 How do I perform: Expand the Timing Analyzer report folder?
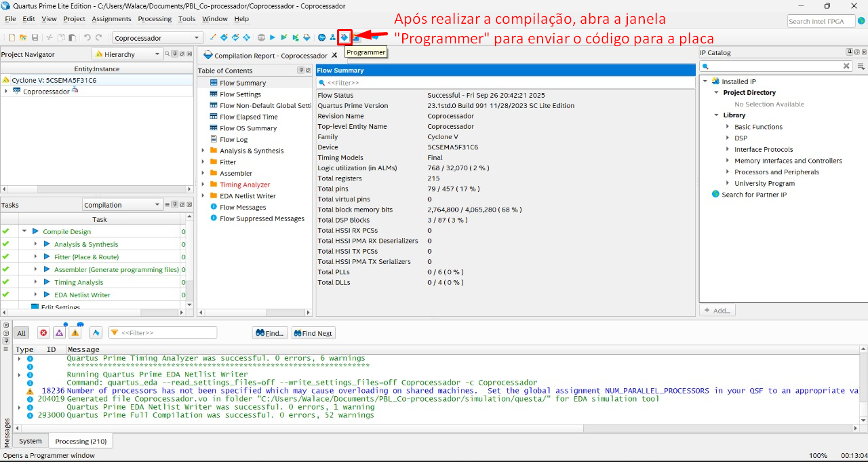coord(203,185)
